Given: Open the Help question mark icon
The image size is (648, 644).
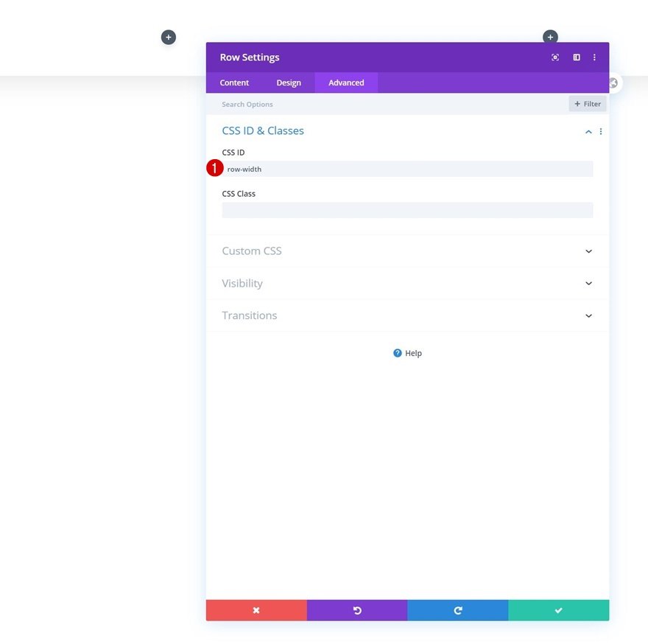Looking at the screenshot, I should click(397, 353).
